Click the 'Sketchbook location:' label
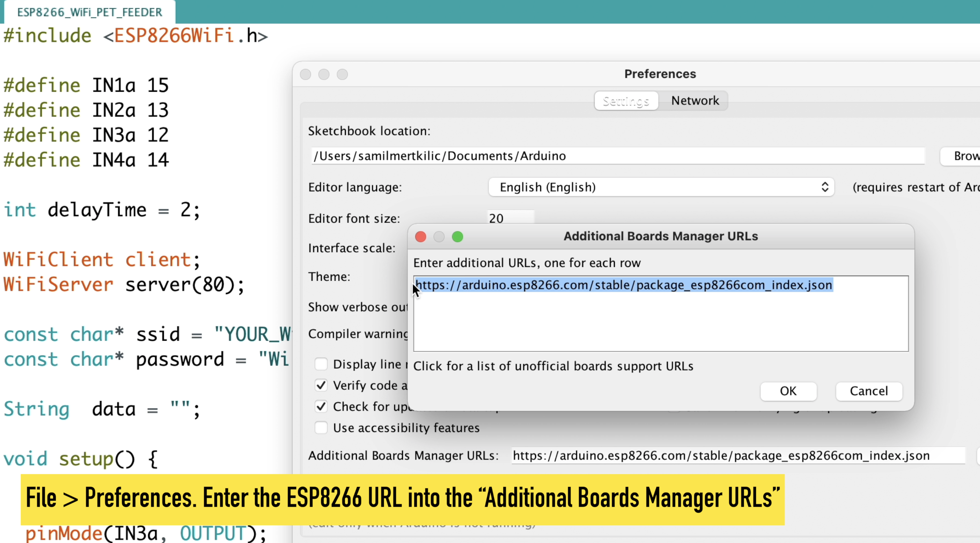The height and width of the screenshot is (543, 980). [x=369, y=131]
